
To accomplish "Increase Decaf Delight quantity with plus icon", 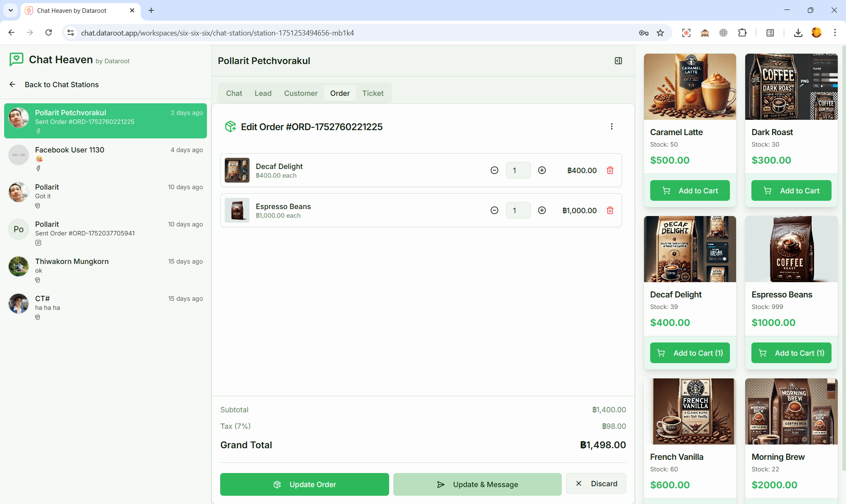I will (x=542, y=170).
